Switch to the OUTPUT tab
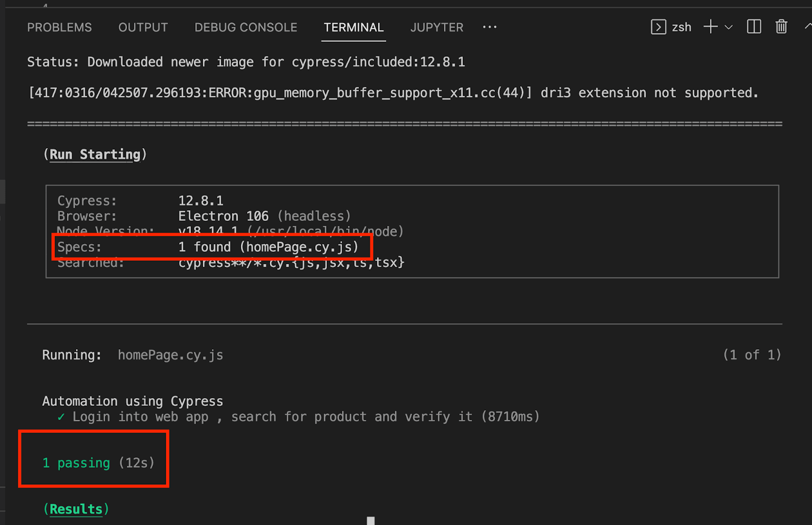 tap(143, 27)
